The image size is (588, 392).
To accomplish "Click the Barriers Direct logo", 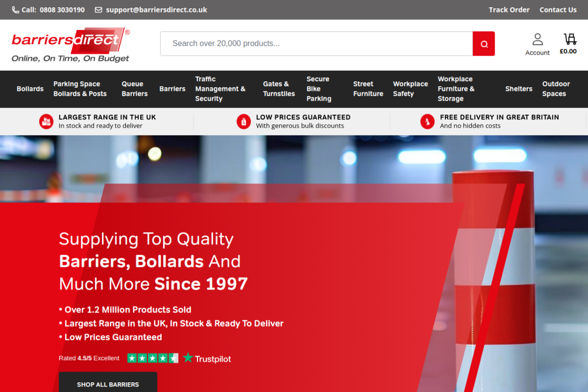I will pyautogui.click(x=71, y=45).
